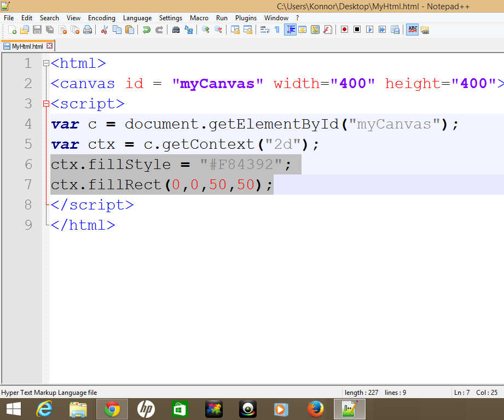Open the Encoding menu
The image size is (504, 420).
(101, 17)
